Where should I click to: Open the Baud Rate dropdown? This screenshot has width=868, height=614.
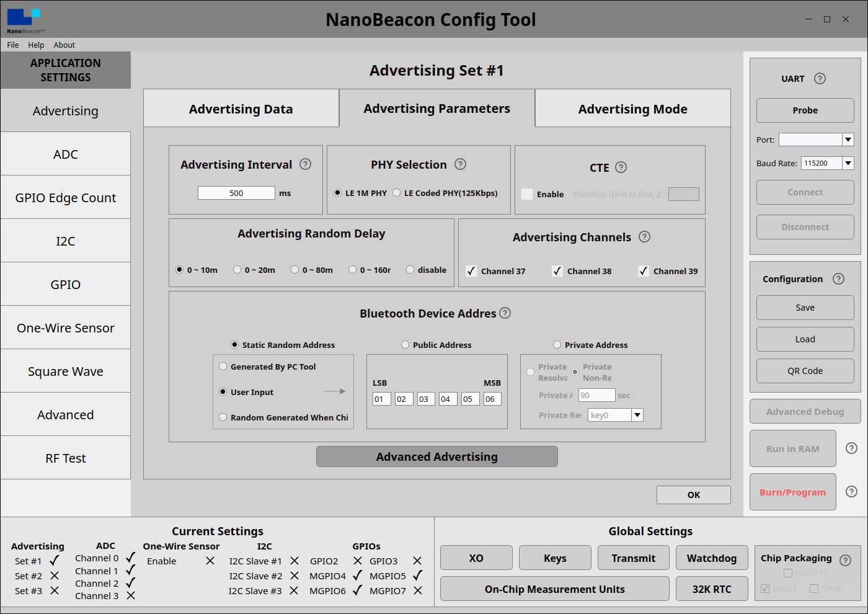[x=848, y=163]
